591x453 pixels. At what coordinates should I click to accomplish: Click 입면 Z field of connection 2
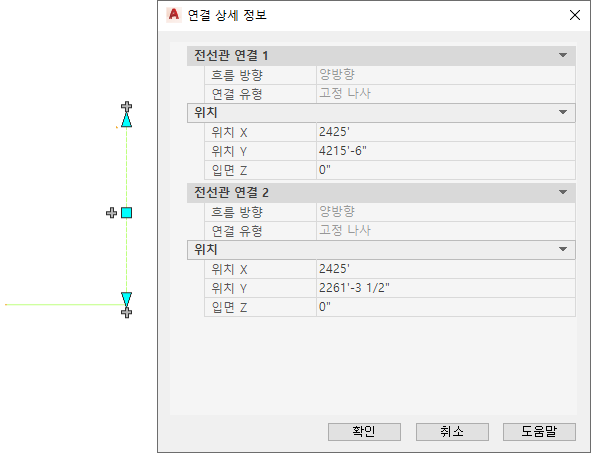point(446,307)
